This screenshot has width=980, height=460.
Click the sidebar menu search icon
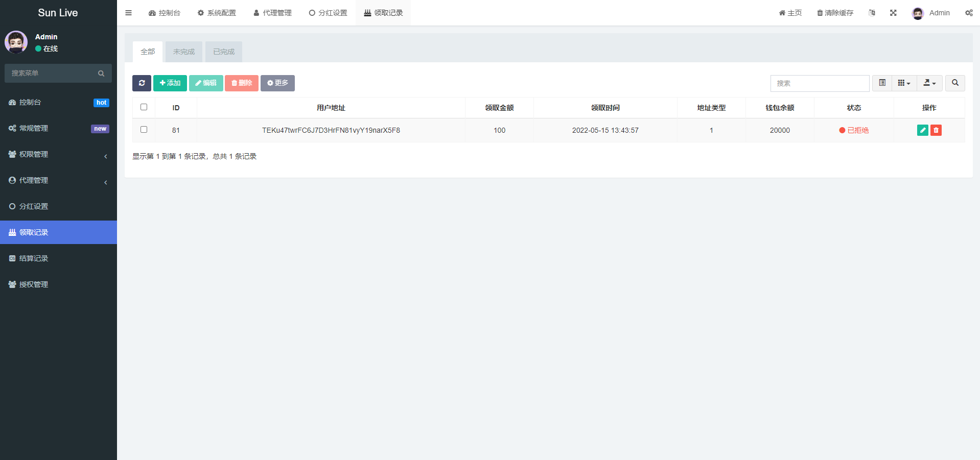click(x=101, y=74)
